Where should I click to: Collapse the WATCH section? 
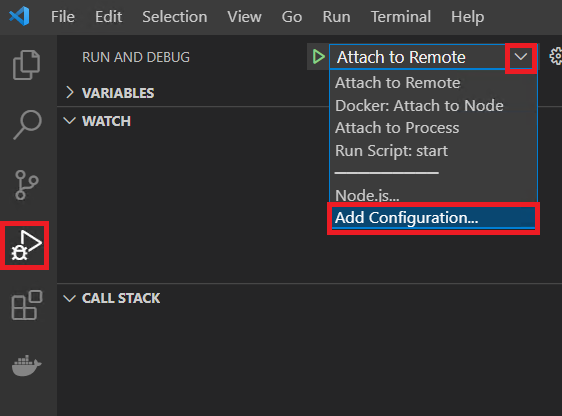click(97, 121)
